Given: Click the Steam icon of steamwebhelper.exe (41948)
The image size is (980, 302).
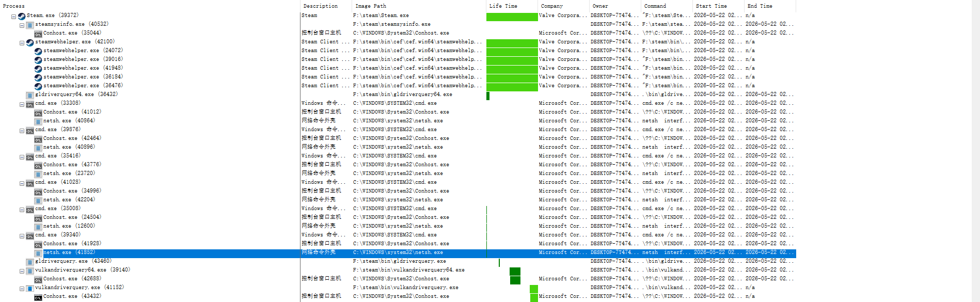Looking at the screenshot, I should [38, 69].
